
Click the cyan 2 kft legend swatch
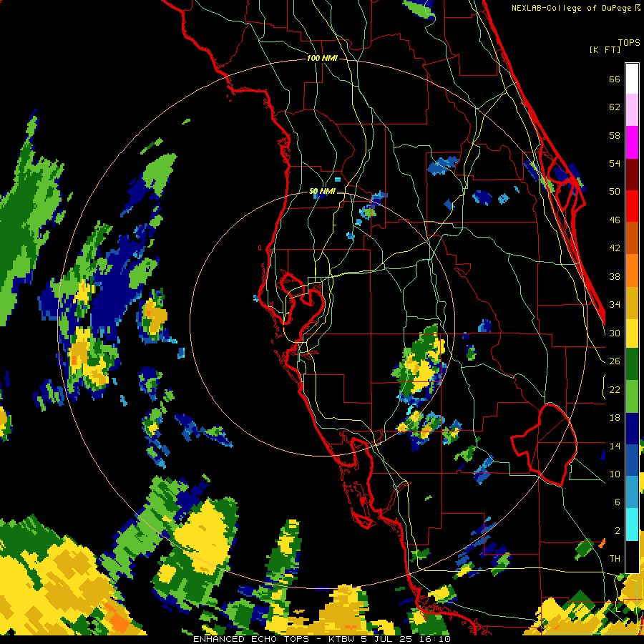click(632, 525)
